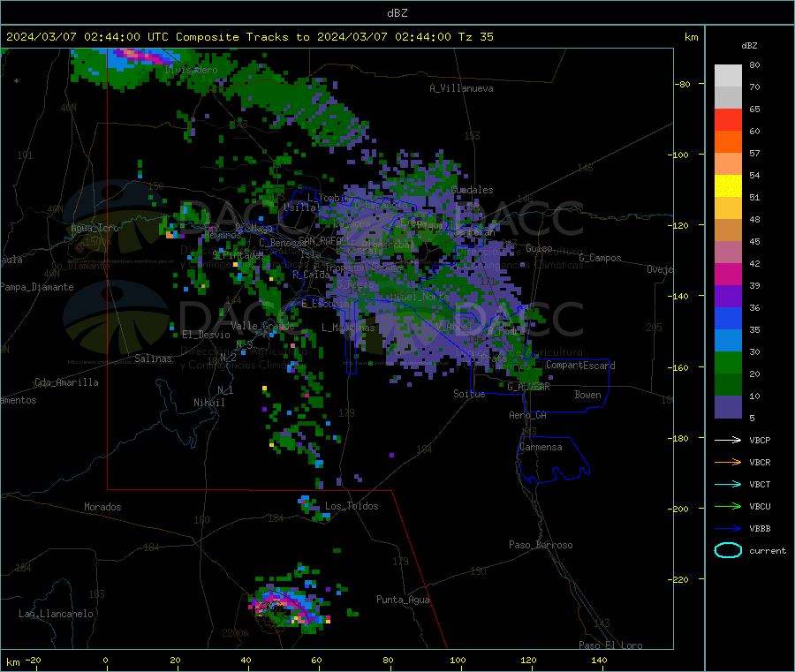Pick the lightest gray 70-80 dBZ swatch
Screen dimensions: 795x672
728,76
